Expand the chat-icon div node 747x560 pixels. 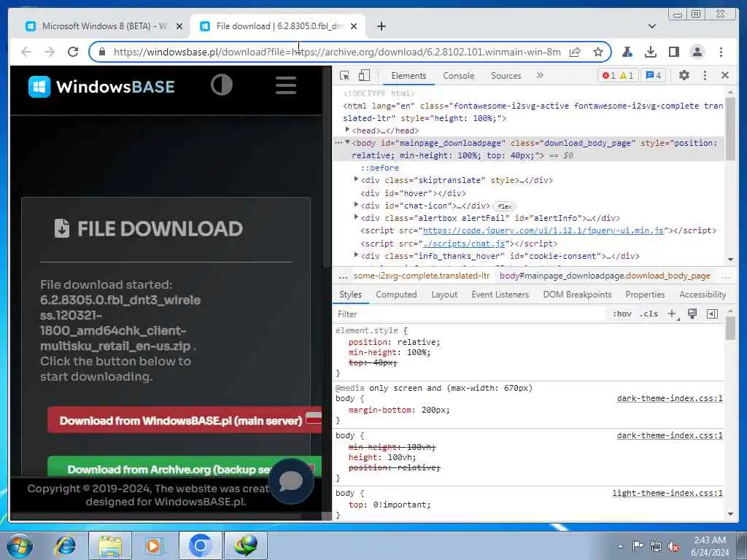click(x=356, y=205)
